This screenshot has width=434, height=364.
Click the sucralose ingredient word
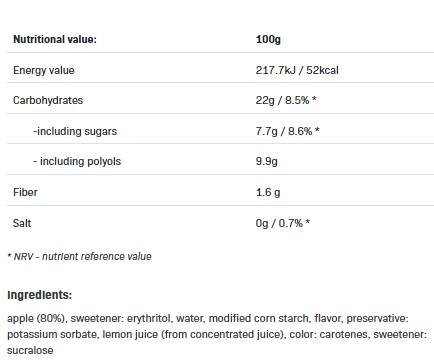click(x=30, y=350)
